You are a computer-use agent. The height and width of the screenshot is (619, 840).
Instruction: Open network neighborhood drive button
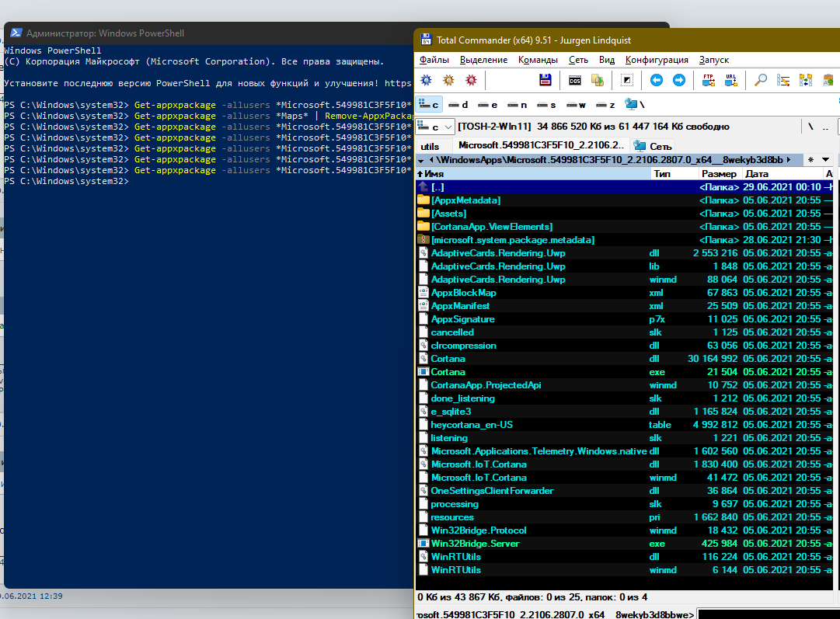point(635,105)
